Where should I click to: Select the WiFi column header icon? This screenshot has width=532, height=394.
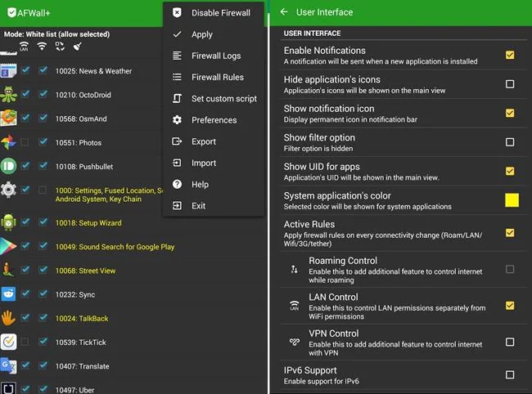click(x=42, y=46)
